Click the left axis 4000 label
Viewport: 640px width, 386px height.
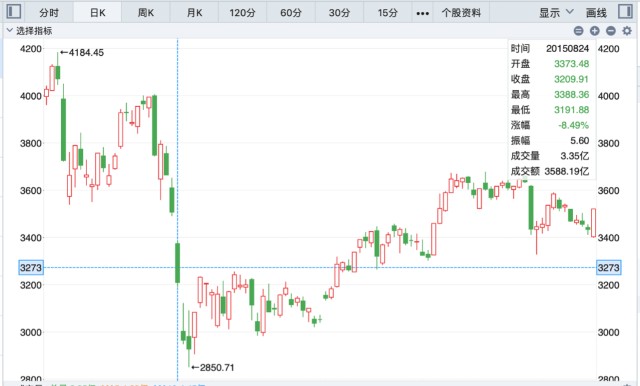tap(31, 96)
